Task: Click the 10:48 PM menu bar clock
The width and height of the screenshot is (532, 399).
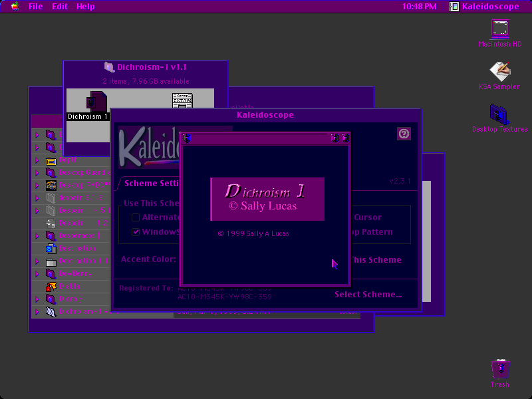Action: point(420,7)
